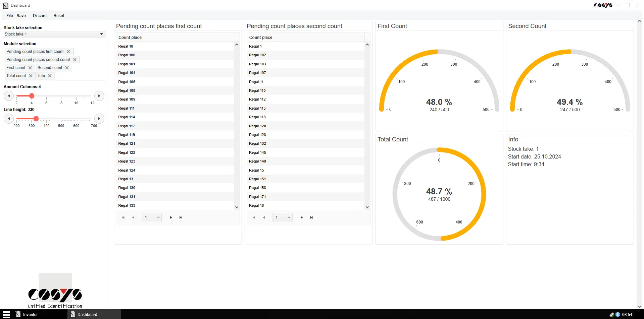Select 'Regal 123' in first count list

tap(175, 161)
